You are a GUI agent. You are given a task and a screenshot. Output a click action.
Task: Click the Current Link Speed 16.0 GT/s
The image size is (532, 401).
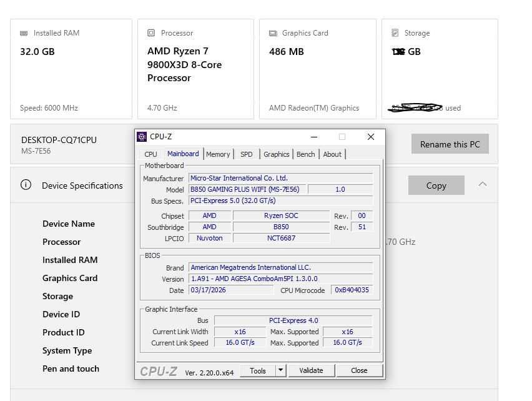click(240, 343)
